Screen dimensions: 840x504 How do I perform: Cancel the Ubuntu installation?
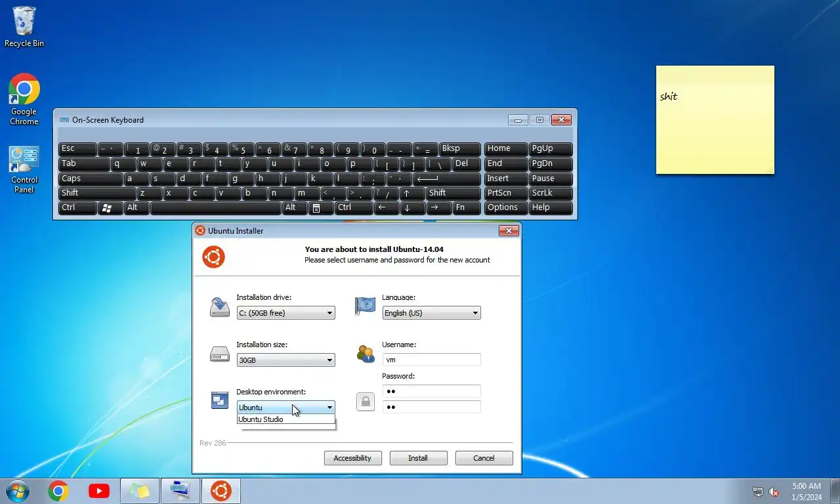(484, 458)
